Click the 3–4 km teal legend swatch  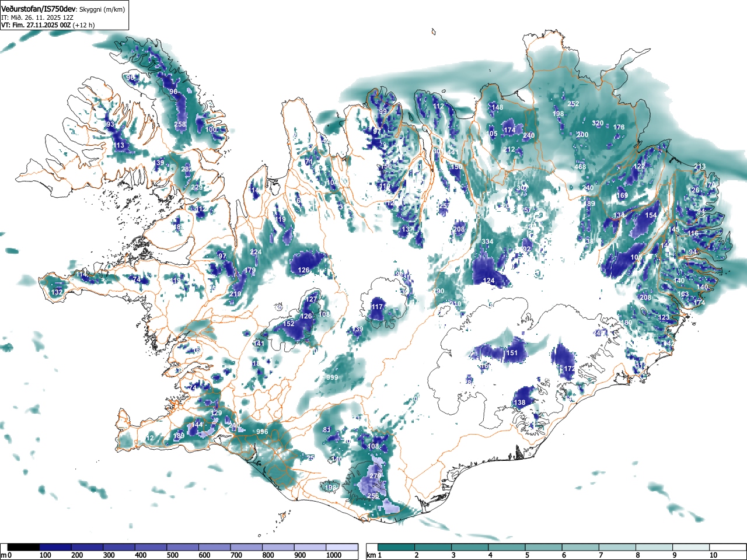[470, 547]
